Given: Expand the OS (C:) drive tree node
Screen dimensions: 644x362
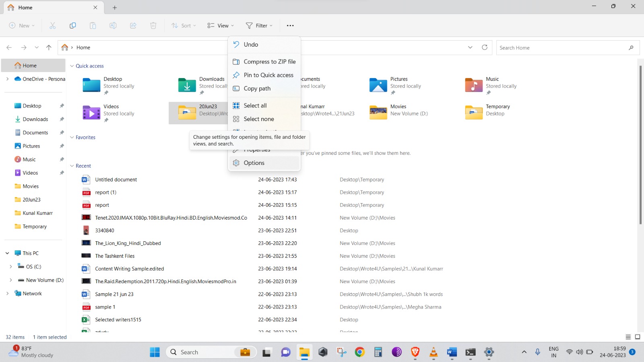Looking at the screenshot, I should (x=11, y=267).
